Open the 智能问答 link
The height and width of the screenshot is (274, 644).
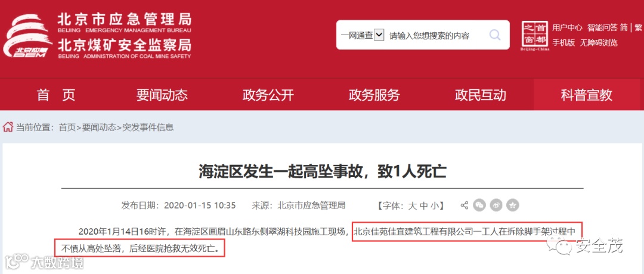coord(602,27)
